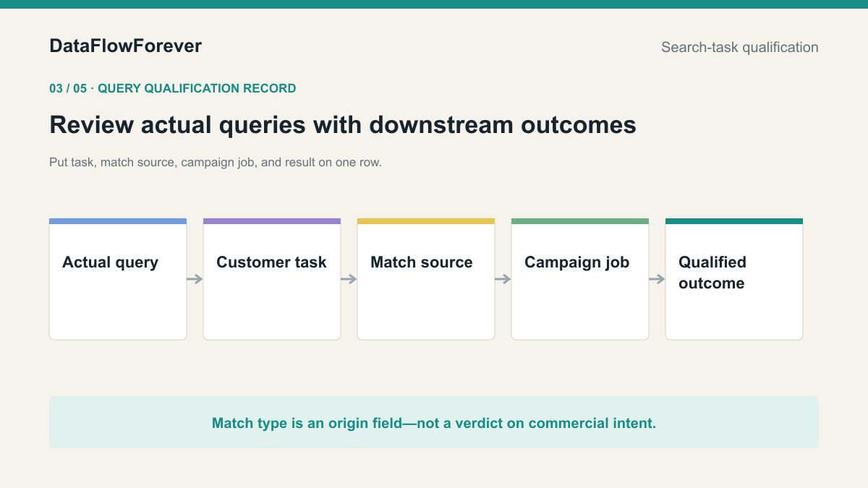Select the Actual query card
868x488 pixels.
(x=118, y=279)
